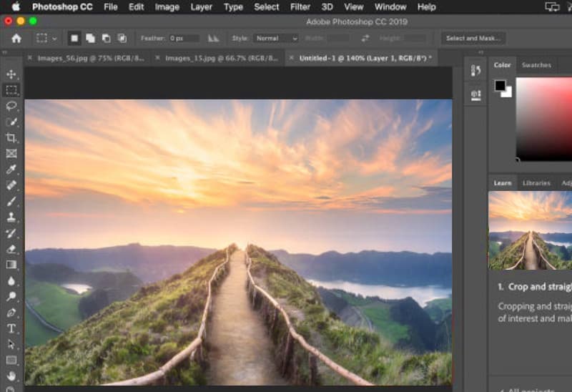Select the History Brush tool

(11, 233)
